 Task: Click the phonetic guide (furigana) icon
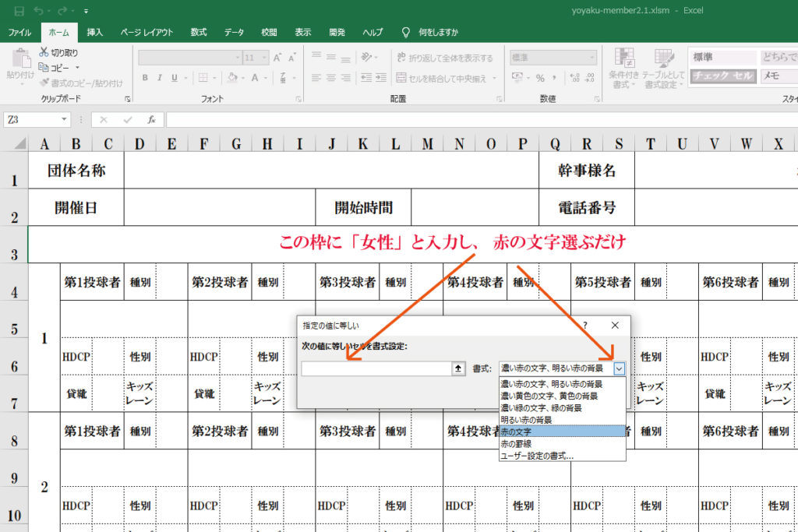coord(282,78)
